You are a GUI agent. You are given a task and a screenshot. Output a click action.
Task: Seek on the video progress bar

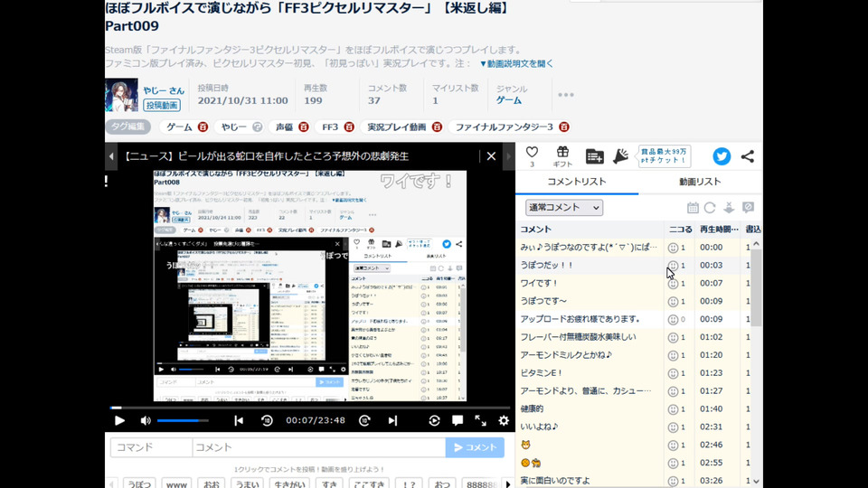[310, 408]
